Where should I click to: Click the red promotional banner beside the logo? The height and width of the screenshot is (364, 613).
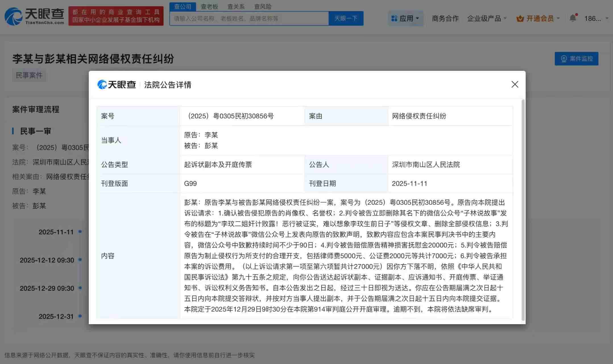point(116,16)
